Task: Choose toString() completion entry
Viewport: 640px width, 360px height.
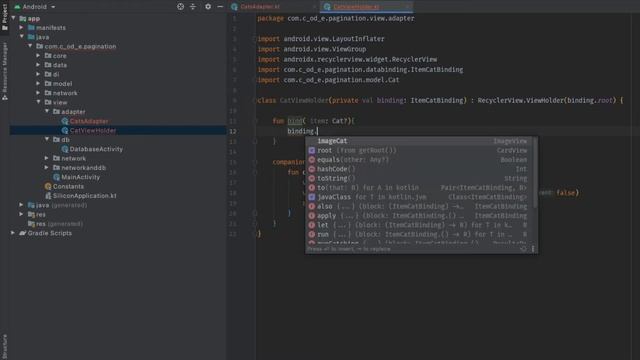Action: (420, 178)
